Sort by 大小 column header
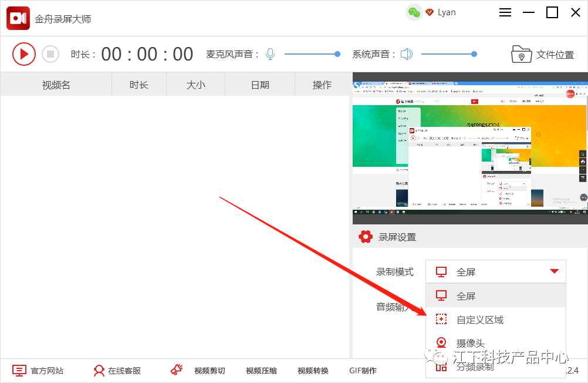The width and height of the screenshot is (588, 383). pos(196,85)
